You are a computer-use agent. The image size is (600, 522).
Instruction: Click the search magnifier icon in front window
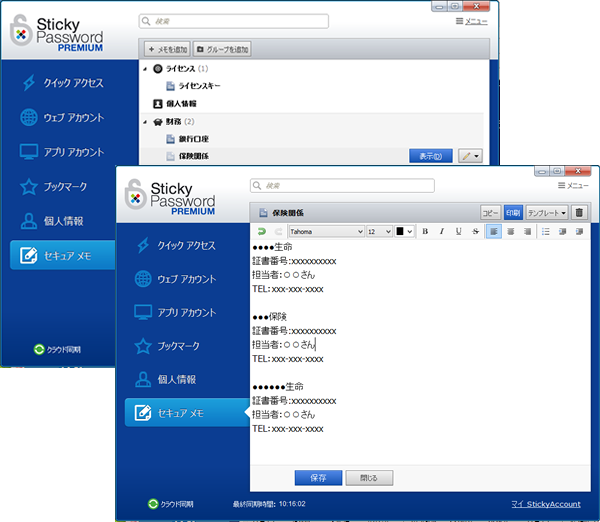(257, 186)
